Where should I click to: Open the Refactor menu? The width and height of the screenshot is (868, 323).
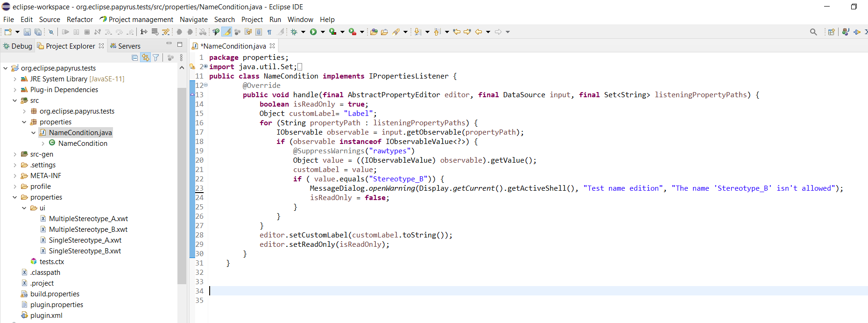click(80, 19)
